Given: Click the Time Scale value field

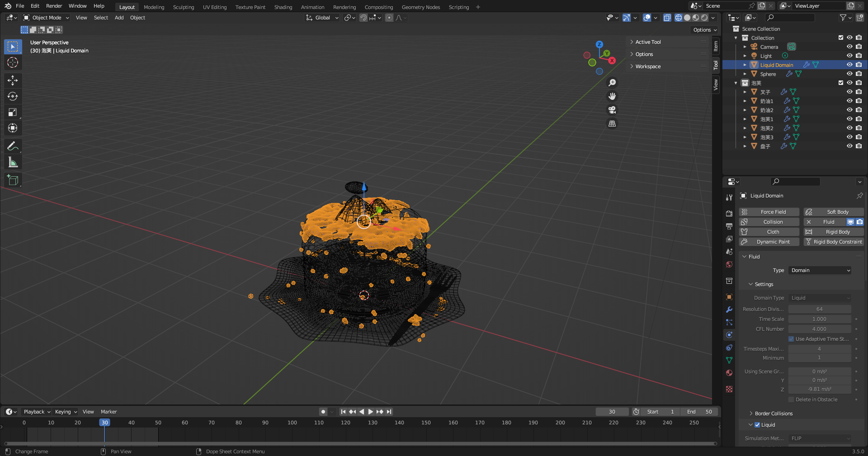Looking at the screenshot, I should [x=820, y=319].
